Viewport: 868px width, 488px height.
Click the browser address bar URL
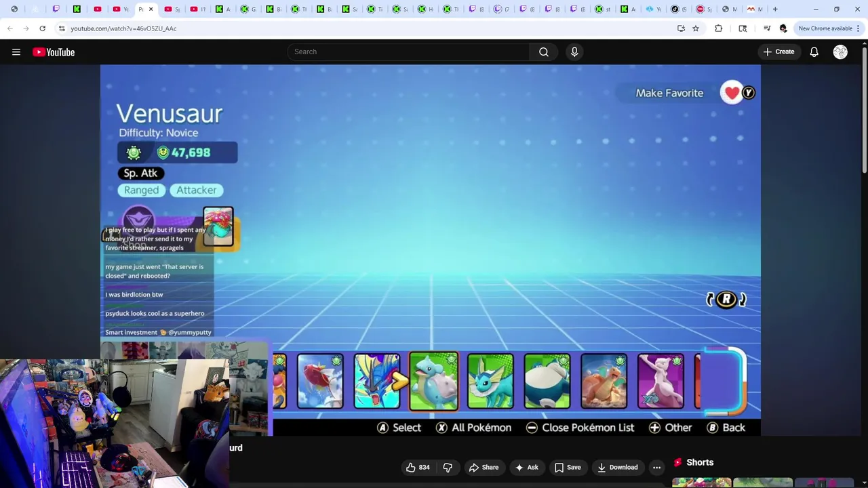(123, 28)
